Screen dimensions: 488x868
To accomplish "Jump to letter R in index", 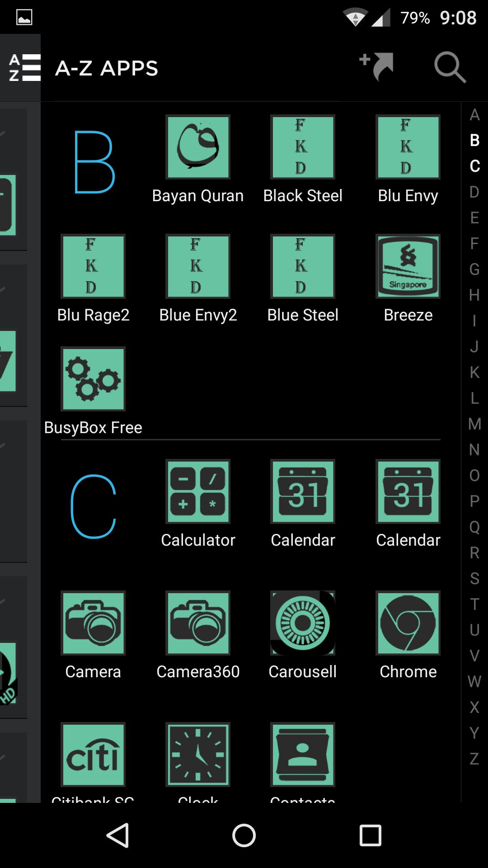I will [474, 553].
